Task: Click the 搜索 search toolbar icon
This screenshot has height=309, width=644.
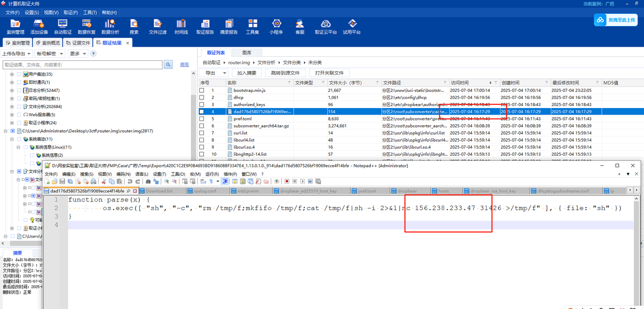Action: click(134, 26)
